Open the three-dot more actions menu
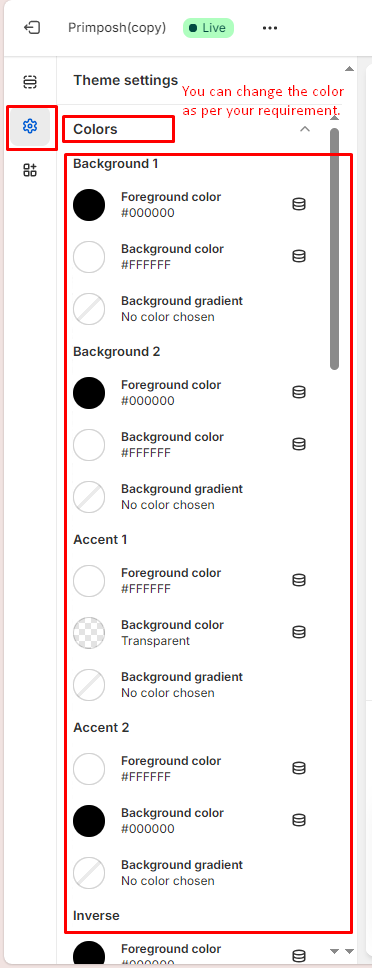 pyautogui.click(x=270, y=28)
